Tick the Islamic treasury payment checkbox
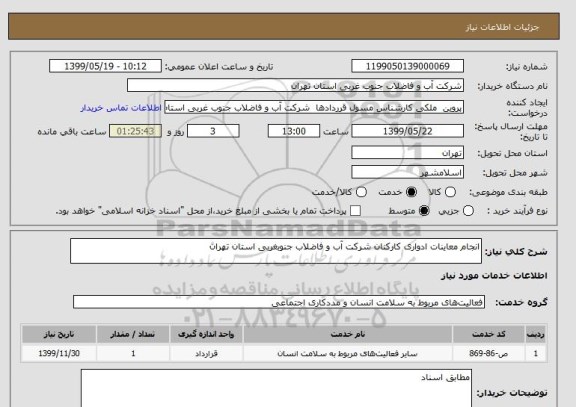This screenshot has width=576, height=407. 355,211
